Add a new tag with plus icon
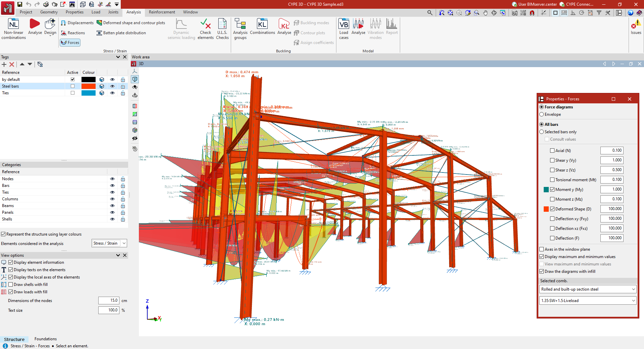The height and width of the screenshot is (349, 644). point(4,64)
